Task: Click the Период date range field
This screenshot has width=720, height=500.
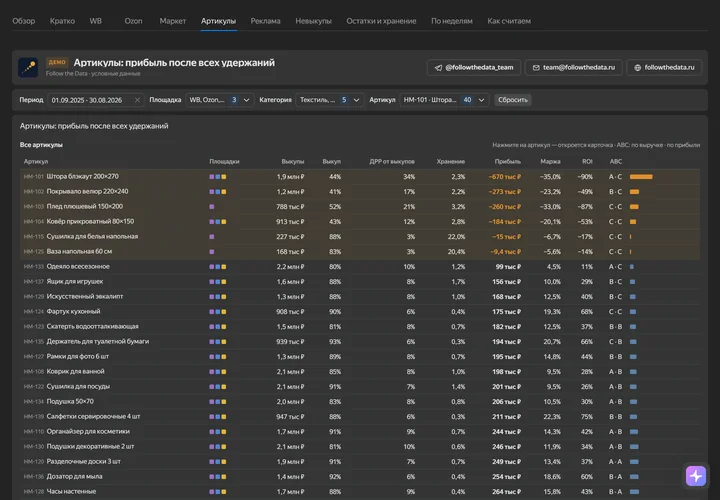Action: tap(96, 100)
